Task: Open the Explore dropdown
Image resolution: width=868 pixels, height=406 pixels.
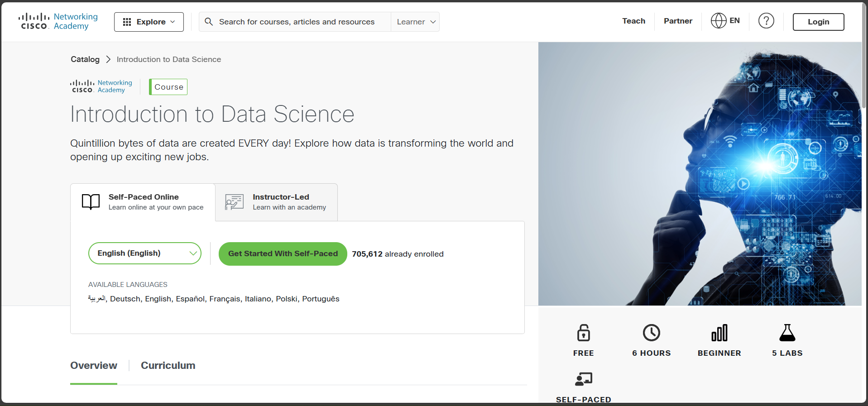Action: pos(149,21)
